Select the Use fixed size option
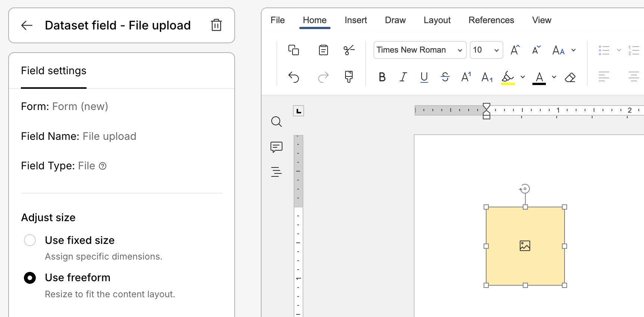Screen dimensions: 644x317 click(30, 240)
